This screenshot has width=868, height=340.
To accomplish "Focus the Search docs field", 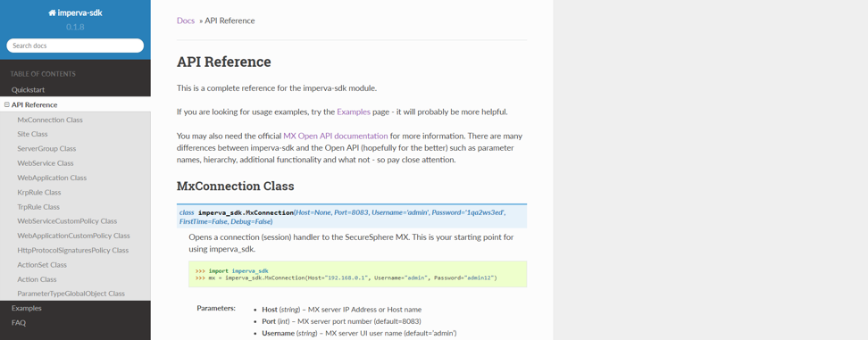I will [75, 46].
